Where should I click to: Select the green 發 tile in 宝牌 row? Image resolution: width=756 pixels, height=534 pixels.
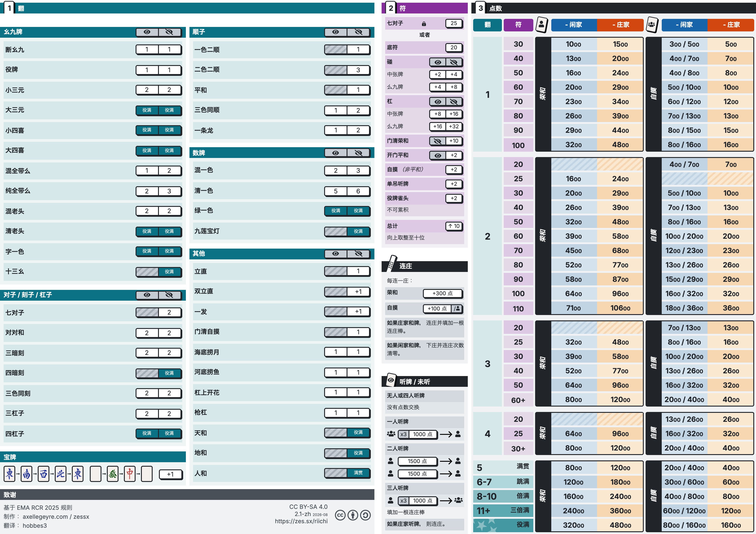click(x=113, y=474)
